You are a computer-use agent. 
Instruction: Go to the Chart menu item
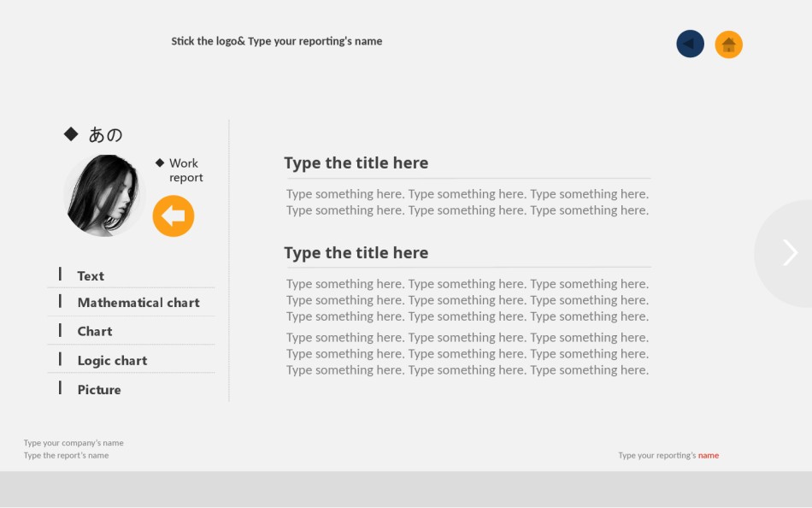[95, 331]
